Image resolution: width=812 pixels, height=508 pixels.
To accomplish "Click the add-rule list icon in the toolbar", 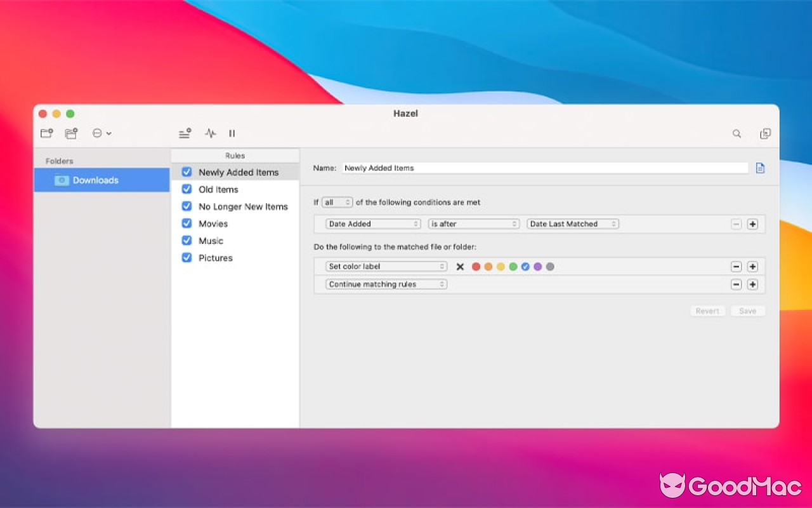I will [184, 133].
